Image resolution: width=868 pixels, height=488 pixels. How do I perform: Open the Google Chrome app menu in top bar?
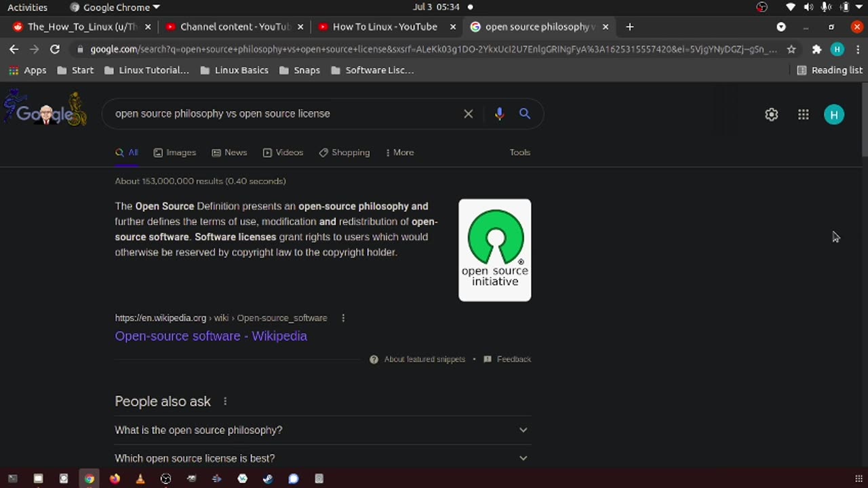tap(115, 7)
